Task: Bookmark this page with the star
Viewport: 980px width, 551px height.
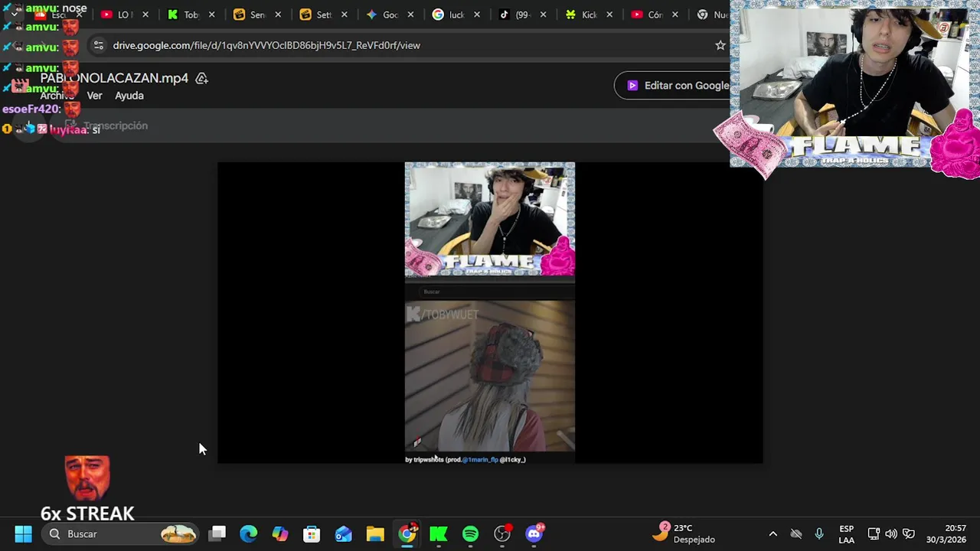Action: pos(720,45)
